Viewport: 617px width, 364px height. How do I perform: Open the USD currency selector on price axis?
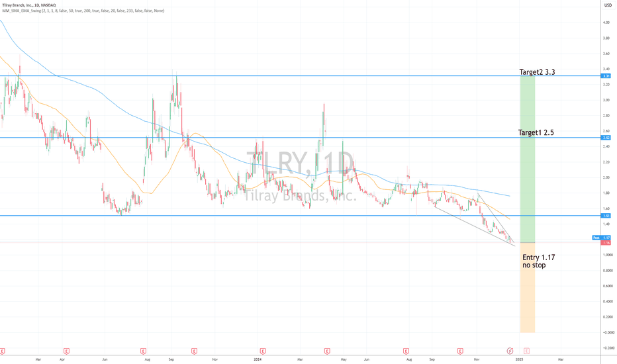[x=606, y=6]
